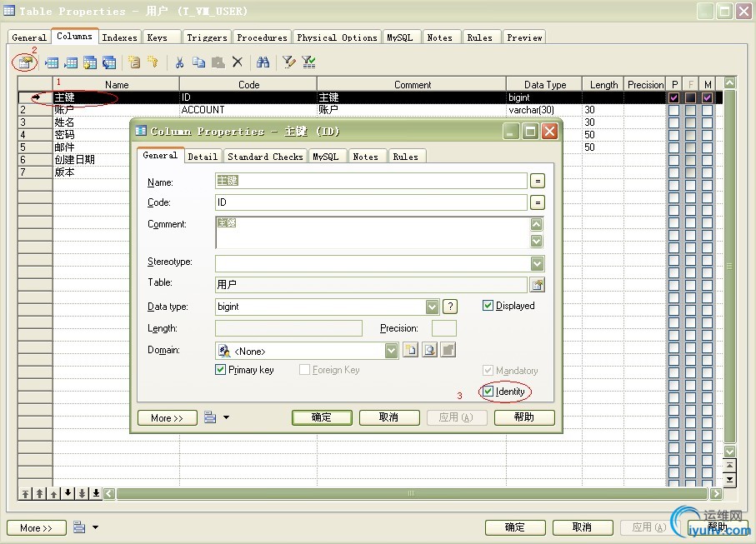The width and height of the screenshot is (756, 544).
Task: Click the Length input field
Action: tap(288, 328)
